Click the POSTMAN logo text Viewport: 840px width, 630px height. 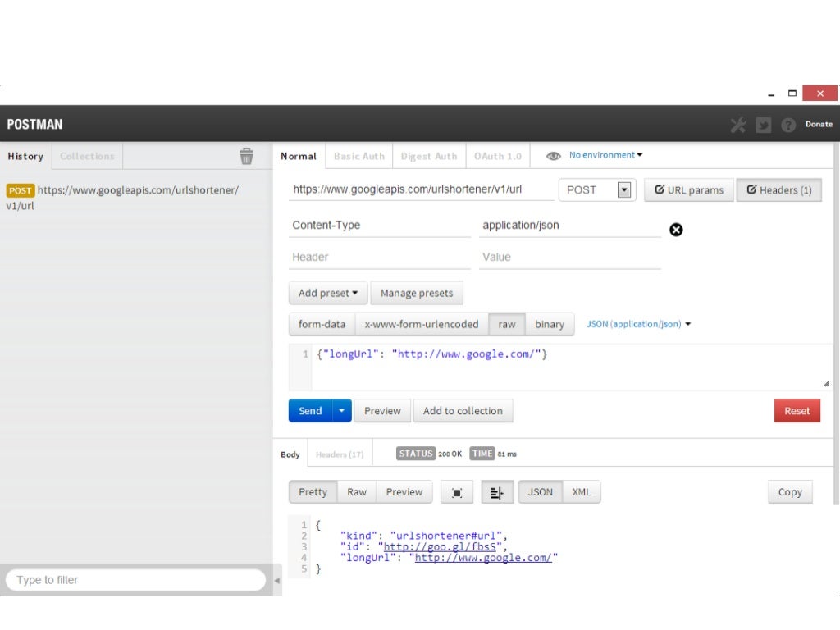(34, 125)
